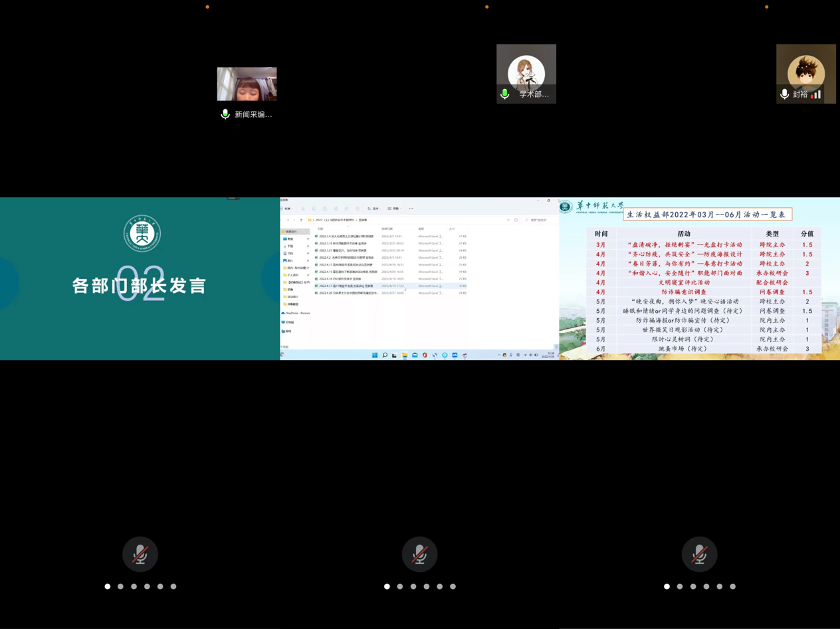
Task: Toggle the mic button below the 各部门部长发言 slide
Action: (140, 554)
